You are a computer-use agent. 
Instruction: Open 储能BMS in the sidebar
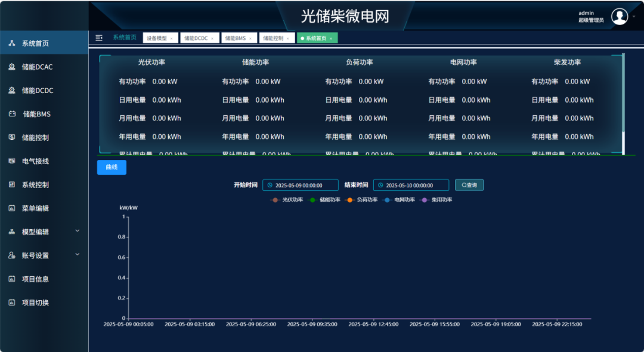tap(36, 114)
